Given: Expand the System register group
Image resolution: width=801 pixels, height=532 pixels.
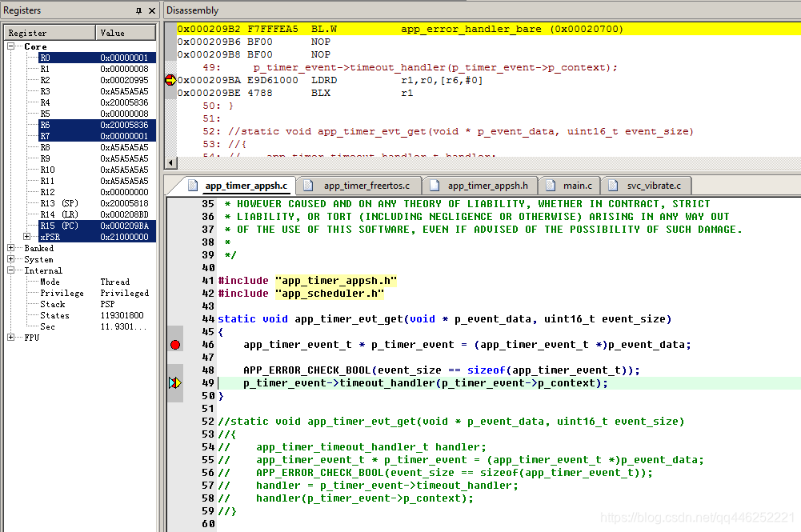Looking at the screenshot, I should click(11, 259).
